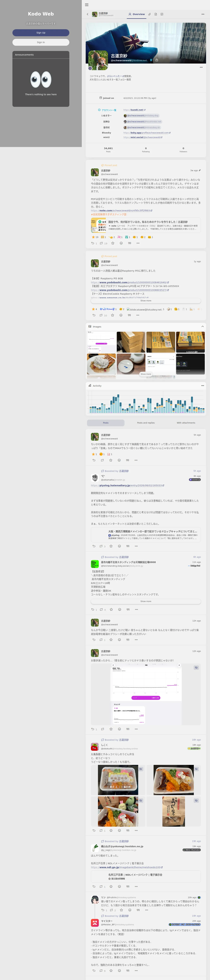This screenshot has width=210, height=980.
Task: Click the Sign In button
Action: pos(41,42)
